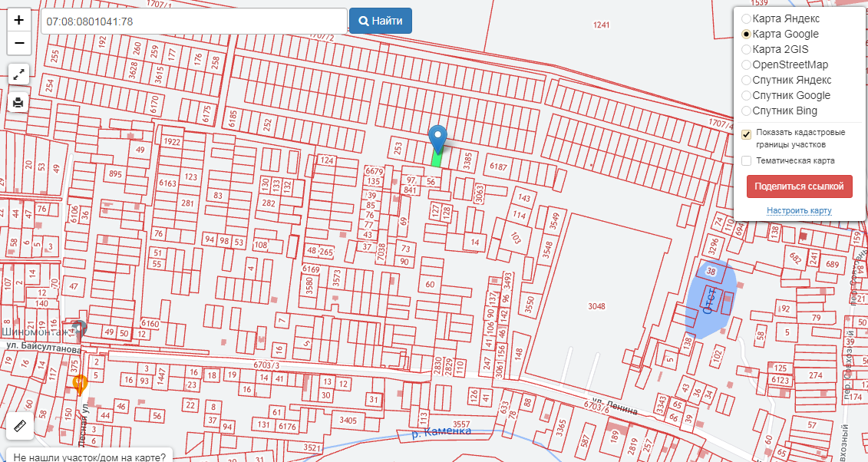Select the green highlighted parcel
The height and width of the screenshot is (462, 868).
437,159
